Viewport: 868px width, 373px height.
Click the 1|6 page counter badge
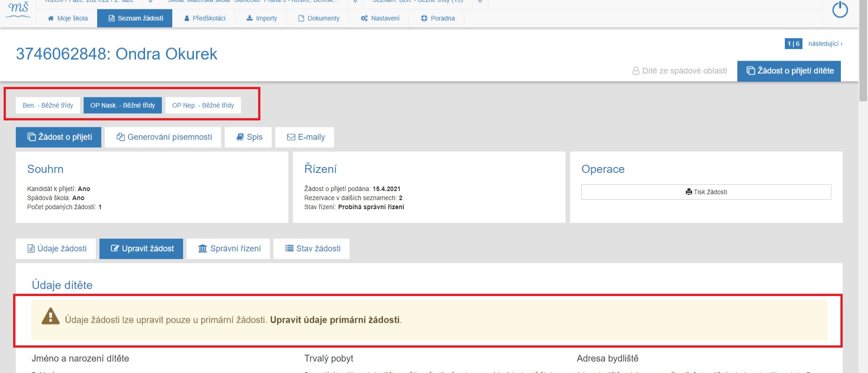[x=793, y=44]
